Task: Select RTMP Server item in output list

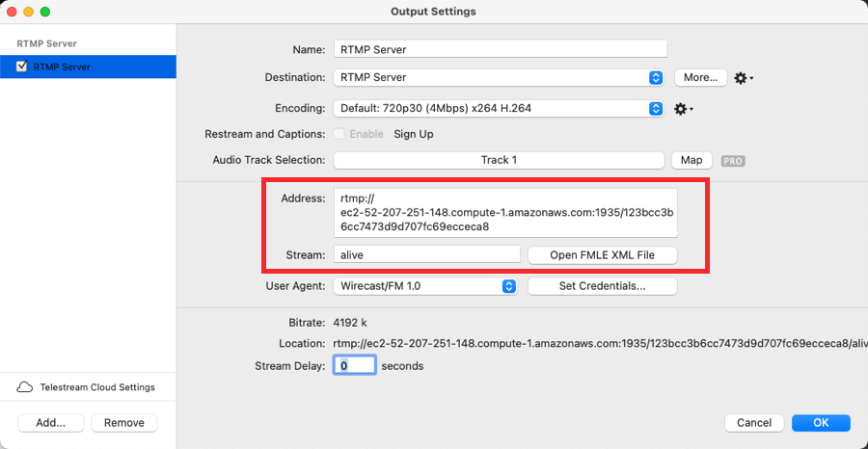Action: pos(87,67)
